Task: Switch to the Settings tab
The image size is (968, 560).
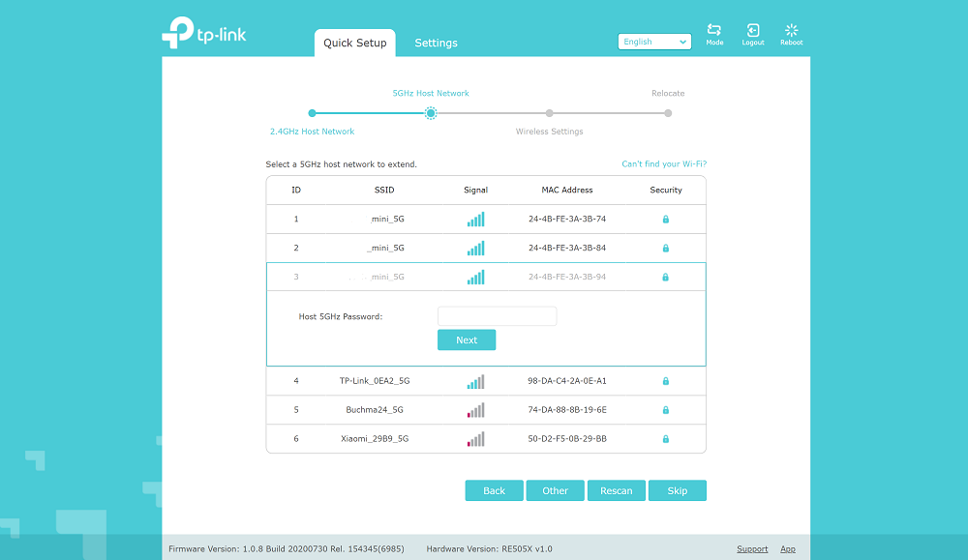Action: (436, 43)
